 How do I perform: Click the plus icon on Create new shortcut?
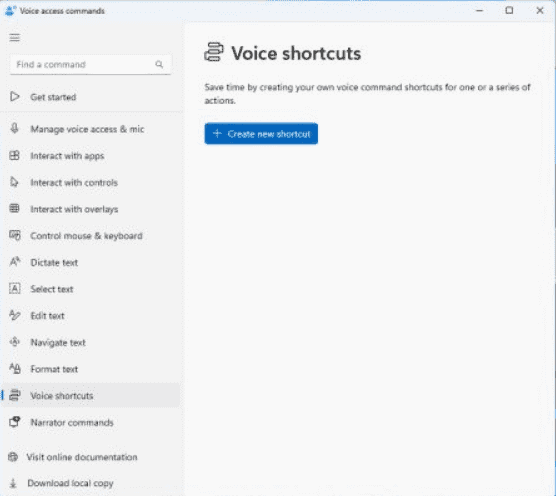pyautogui.click(x=217, y=134)
